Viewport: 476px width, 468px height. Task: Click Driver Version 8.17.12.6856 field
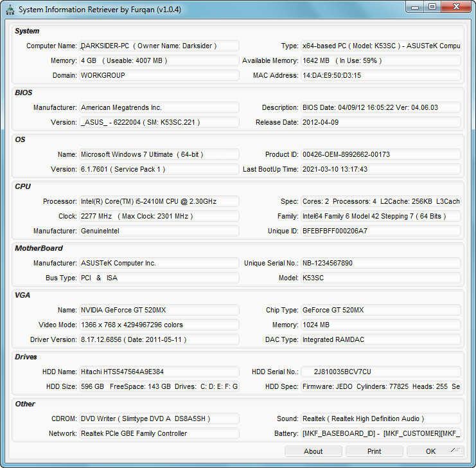[159, 339]
